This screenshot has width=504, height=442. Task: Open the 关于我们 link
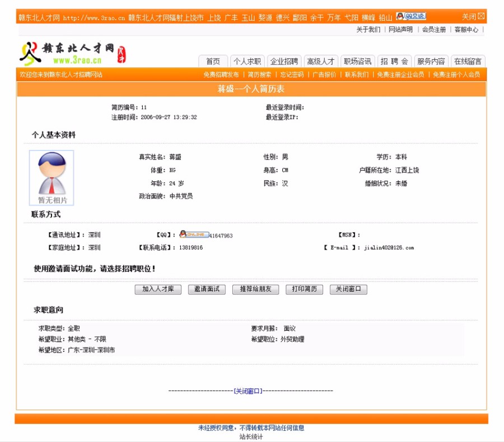tap(368, 29)
